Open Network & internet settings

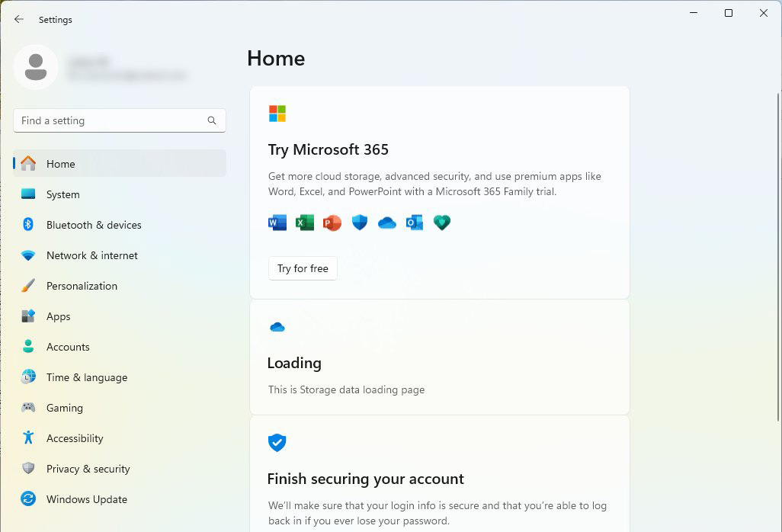tap(120, 255)
